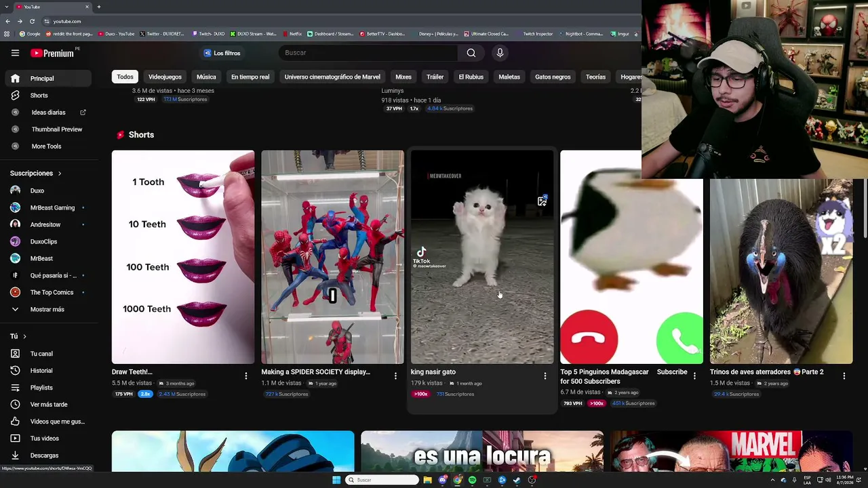Select the Música filter chip

click(206, 77)
